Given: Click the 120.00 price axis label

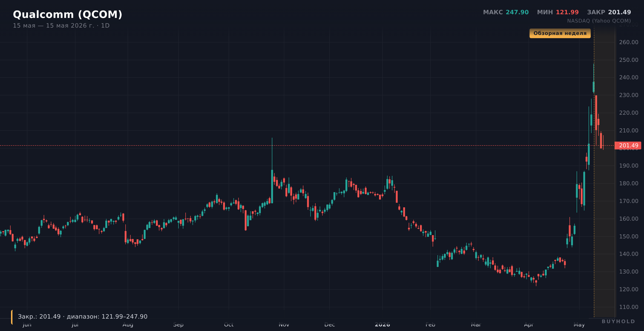Looking at the screenshot, I should pos(629,289).
